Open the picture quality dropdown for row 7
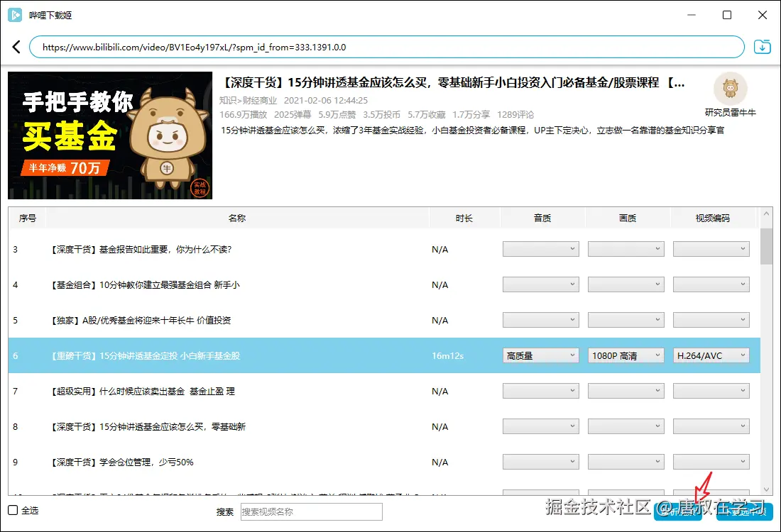The height and width of the screenshot is (532, 781). click(626, 390)
